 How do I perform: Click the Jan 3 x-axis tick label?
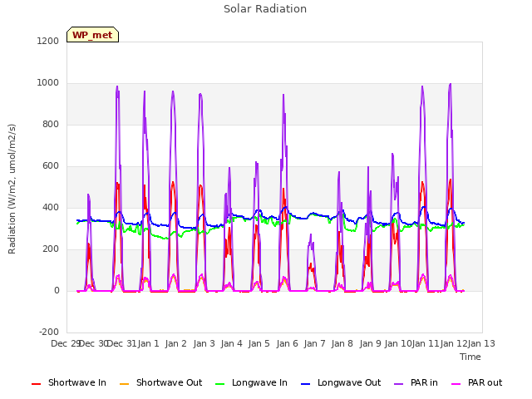pos(204,343)
